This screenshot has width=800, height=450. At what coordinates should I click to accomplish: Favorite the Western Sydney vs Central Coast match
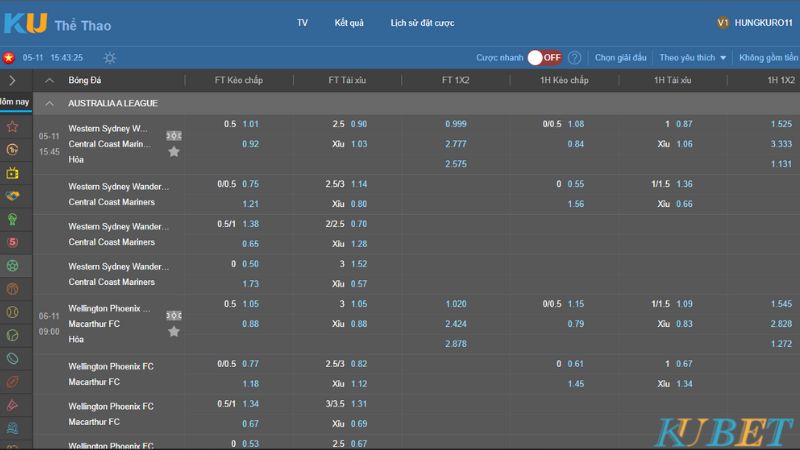click(x=174, y=152)
